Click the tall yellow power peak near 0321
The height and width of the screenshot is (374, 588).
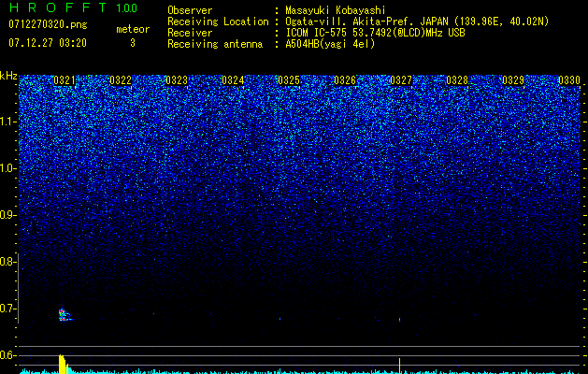63,364
